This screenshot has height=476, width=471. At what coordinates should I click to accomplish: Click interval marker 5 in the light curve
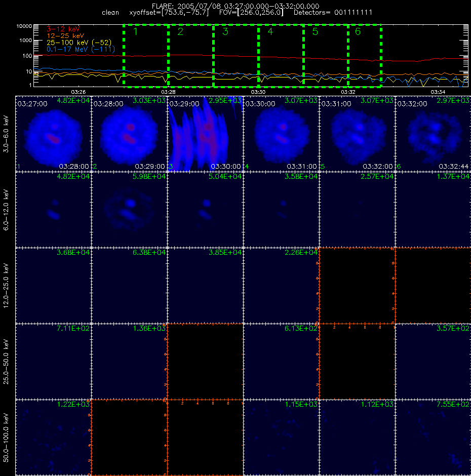(315, 31)
